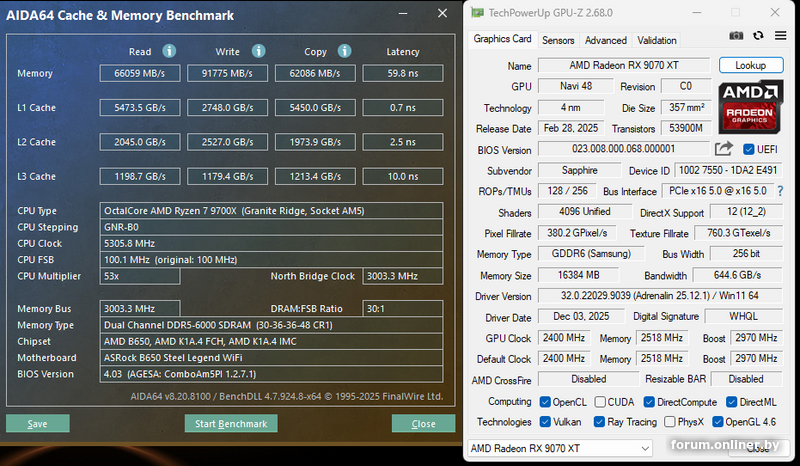This screenshot has width=800, height=466.
Task: Toggle the UEFI checkbox
Action: (x=749, y=149)
